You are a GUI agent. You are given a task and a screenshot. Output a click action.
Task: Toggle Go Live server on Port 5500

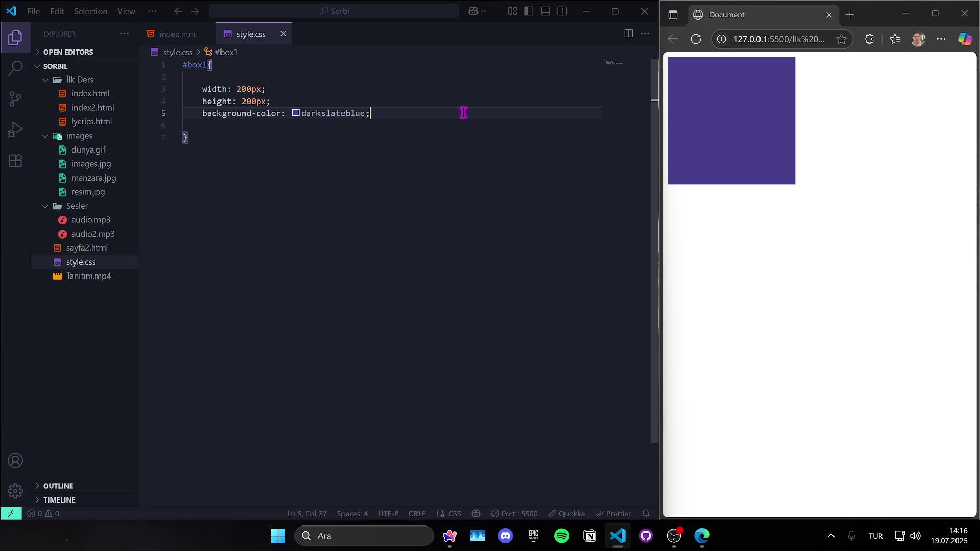514,513
